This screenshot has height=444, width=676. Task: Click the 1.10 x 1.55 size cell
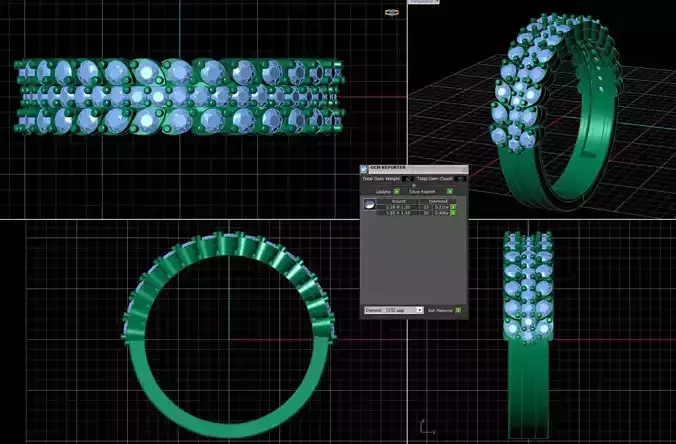pos(398,207)
